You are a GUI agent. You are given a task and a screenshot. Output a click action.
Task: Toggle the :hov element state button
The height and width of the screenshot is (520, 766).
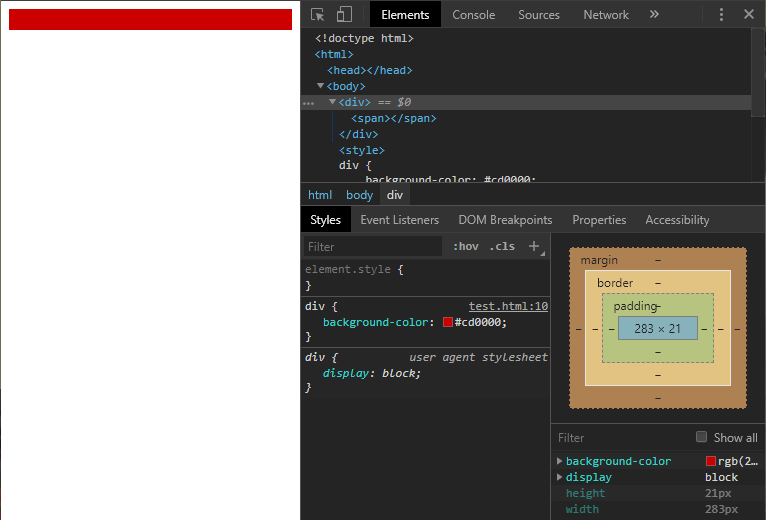point(466,246)
